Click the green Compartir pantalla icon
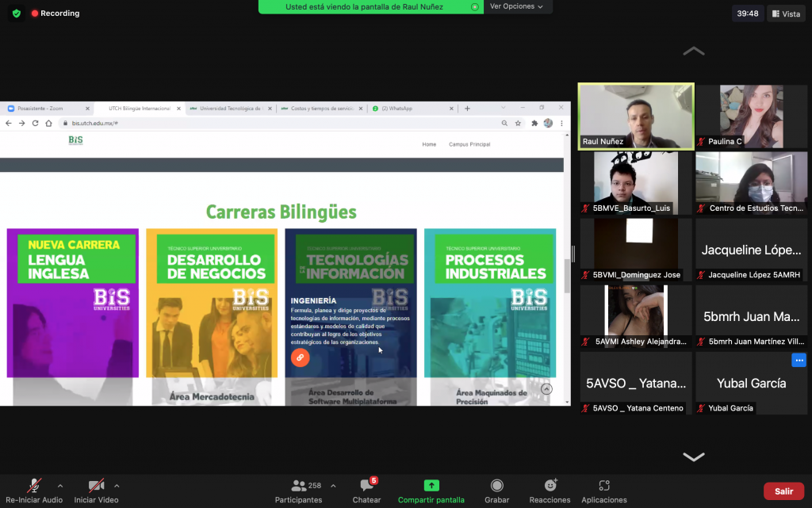812x508 pixels. tap(431, 486)
